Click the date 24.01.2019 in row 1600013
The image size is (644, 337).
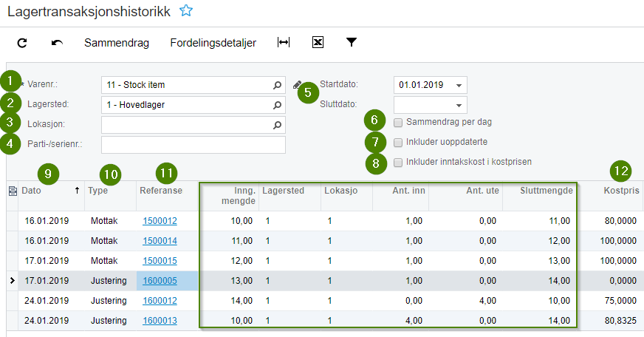tap(52, 321)
